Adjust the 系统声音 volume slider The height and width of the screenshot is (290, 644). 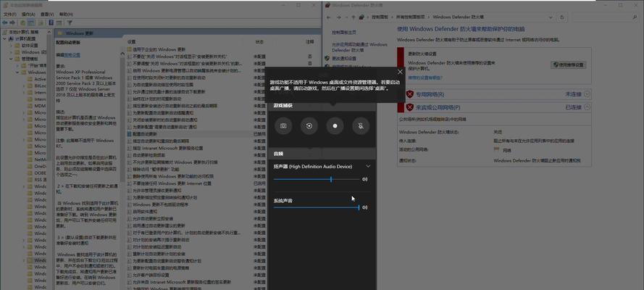coord(317,207)
